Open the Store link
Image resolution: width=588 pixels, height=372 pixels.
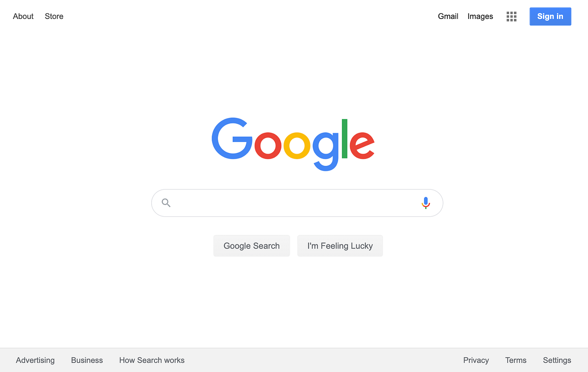click(x=54, y=16)
